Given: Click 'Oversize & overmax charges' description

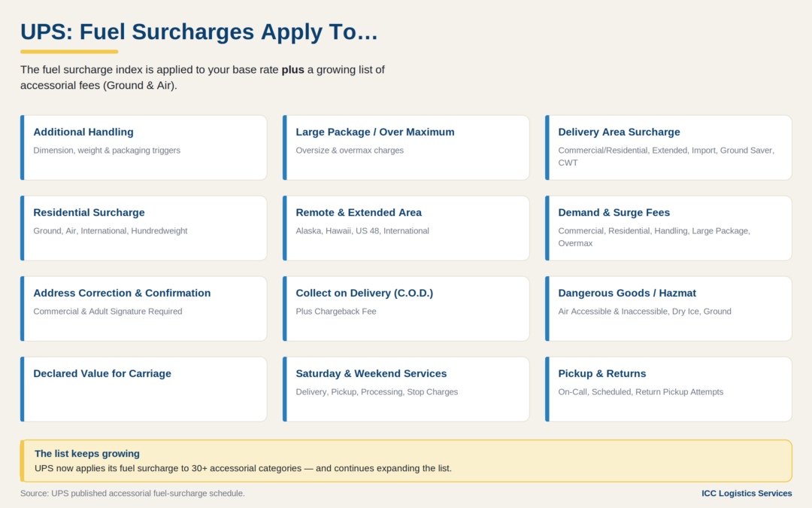Looking at the screenshot, I should pos(350,151).
